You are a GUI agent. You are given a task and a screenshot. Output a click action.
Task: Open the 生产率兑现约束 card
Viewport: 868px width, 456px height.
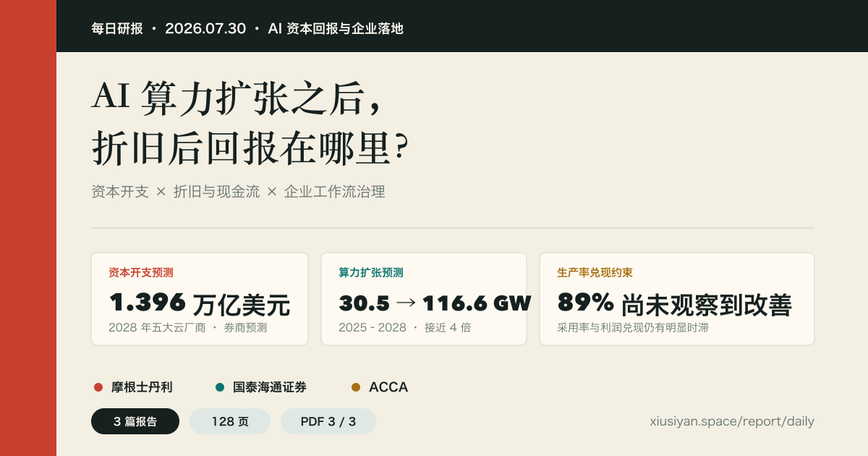[x=677, y=299]
